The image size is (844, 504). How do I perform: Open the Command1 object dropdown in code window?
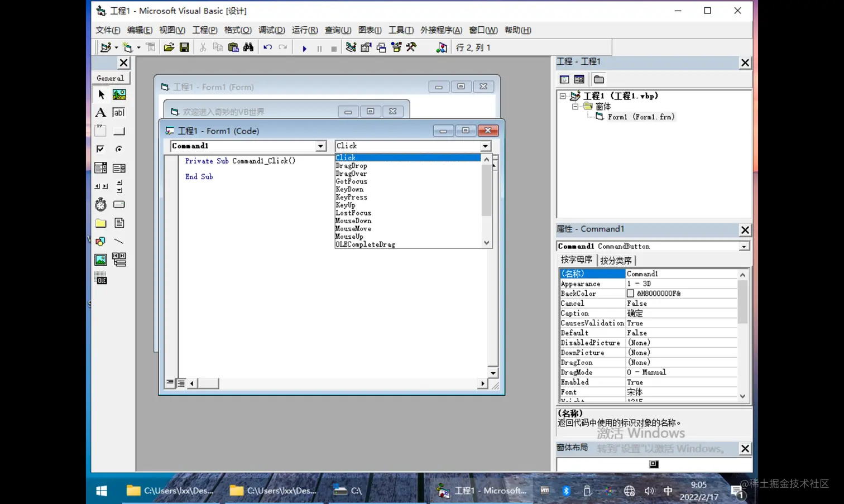coord(320,146)
